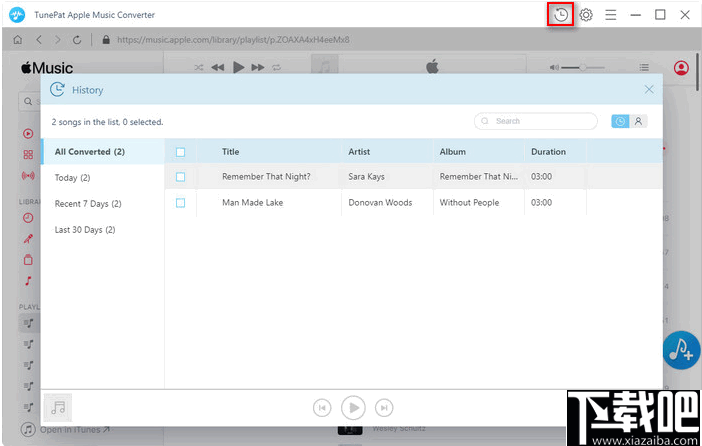
Task: Open the Apple Music queue list icon
Action: (x=644, y=68)
